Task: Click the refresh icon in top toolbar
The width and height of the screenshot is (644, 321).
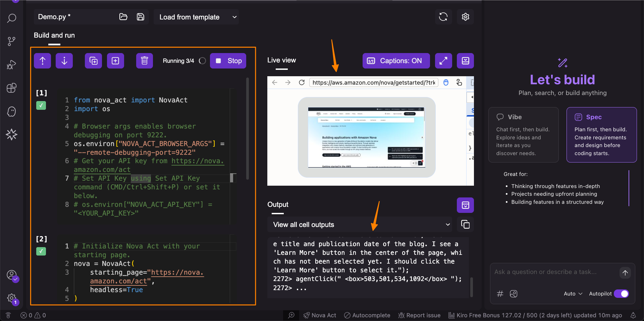Action: 443,17
